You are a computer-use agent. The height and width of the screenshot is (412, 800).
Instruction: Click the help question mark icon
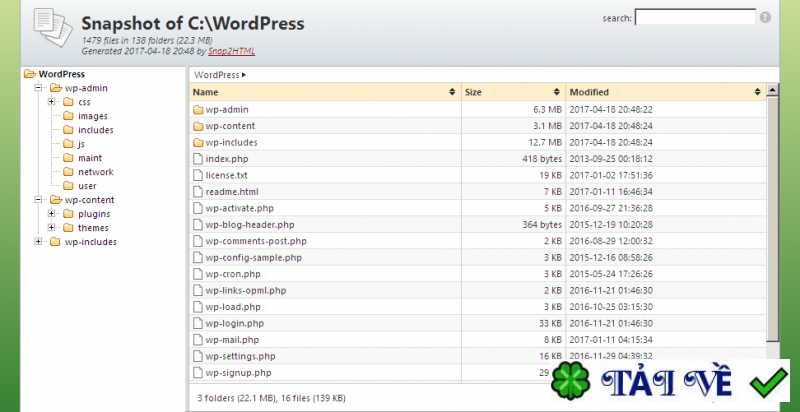[765, 17]
